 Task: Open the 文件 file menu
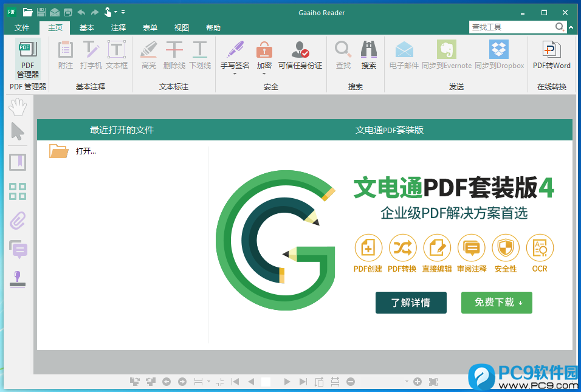pyautogui.click(x=22, y=28)
